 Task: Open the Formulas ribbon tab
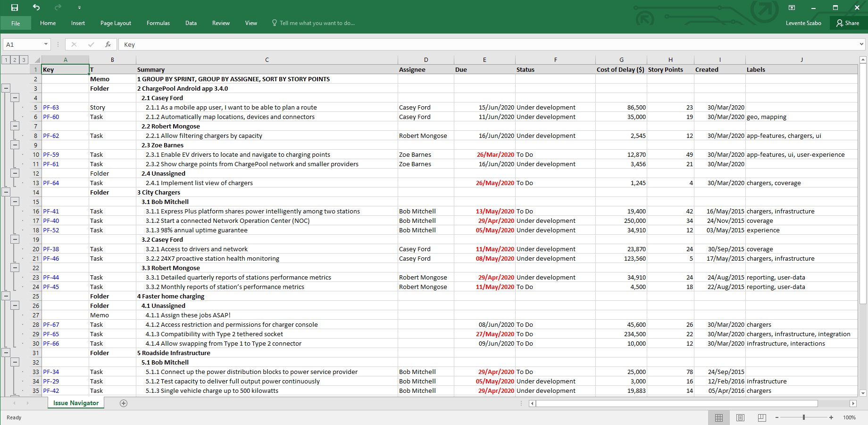[x=158, y=23]
